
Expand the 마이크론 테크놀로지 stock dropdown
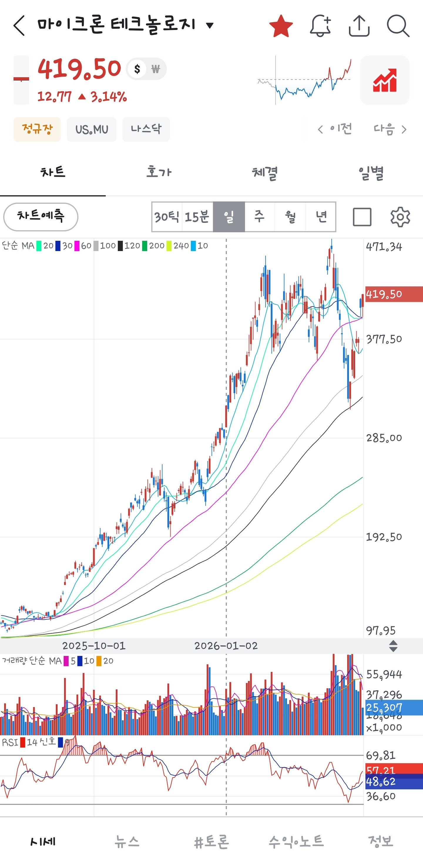click(210, 25)
